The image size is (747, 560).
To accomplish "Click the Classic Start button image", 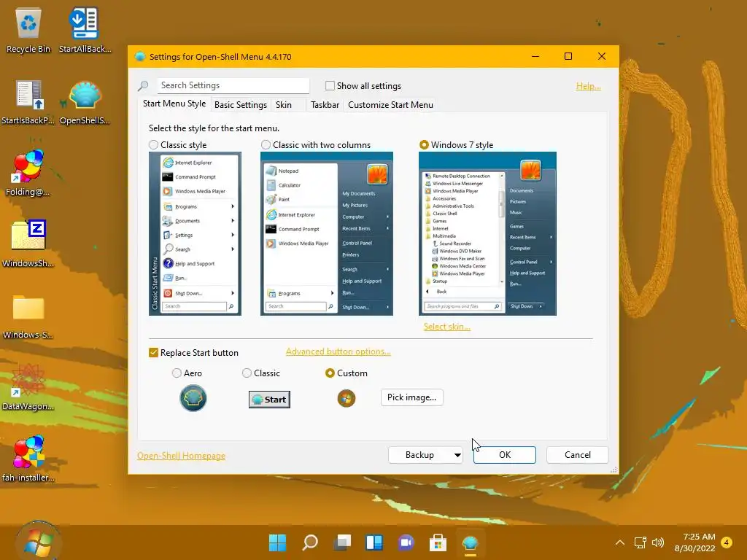I will 269,399.
